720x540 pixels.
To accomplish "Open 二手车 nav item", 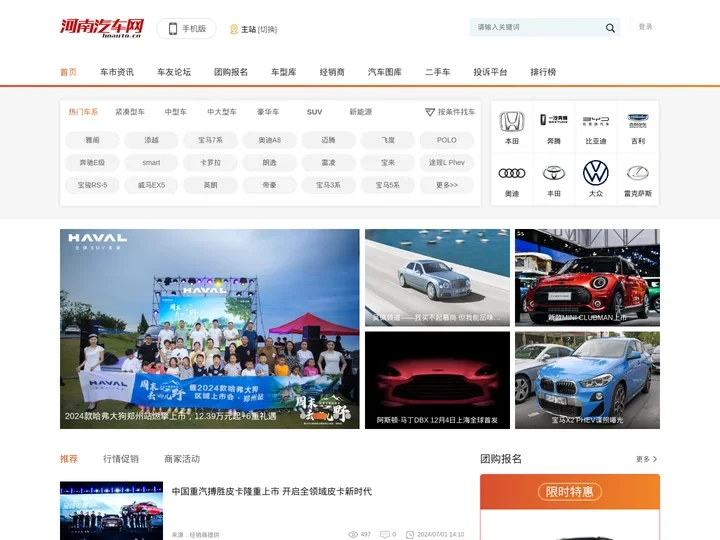I will coord(437,72).
